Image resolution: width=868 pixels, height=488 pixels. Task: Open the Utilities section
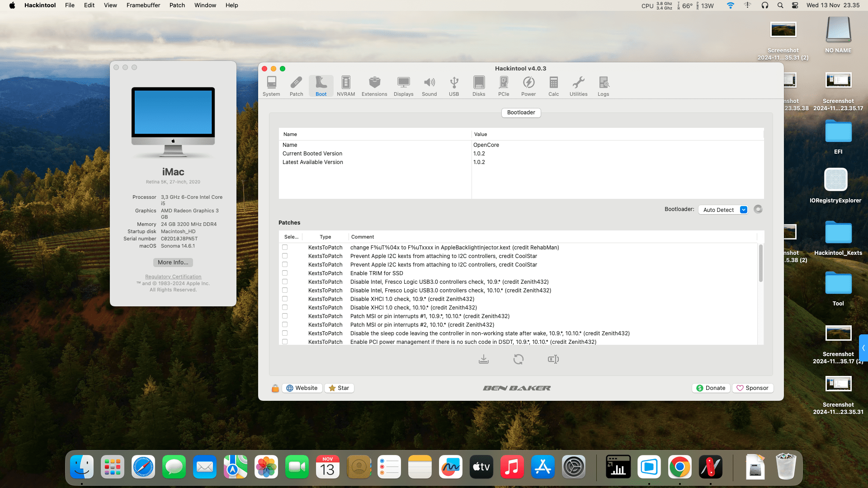578,86
